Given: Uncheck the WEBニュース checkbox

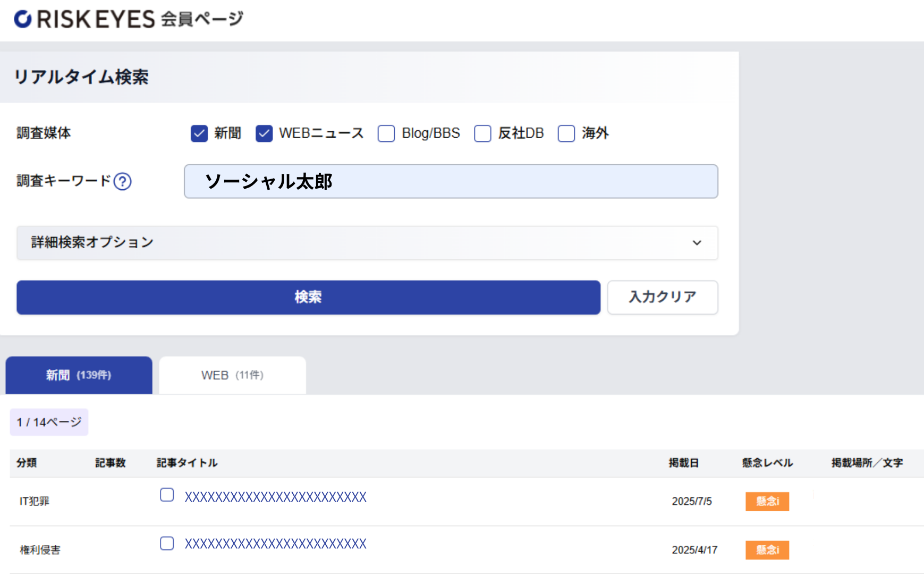Looking at the screenshot, I should coord(264,133).
